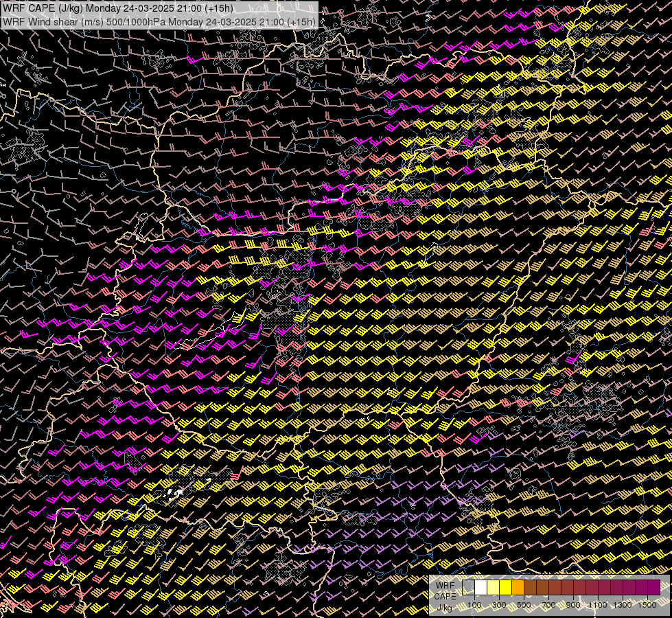672x618 pixels.
Task: Select the pale yellow CAPE legend swatch
Action: point(494,587)
